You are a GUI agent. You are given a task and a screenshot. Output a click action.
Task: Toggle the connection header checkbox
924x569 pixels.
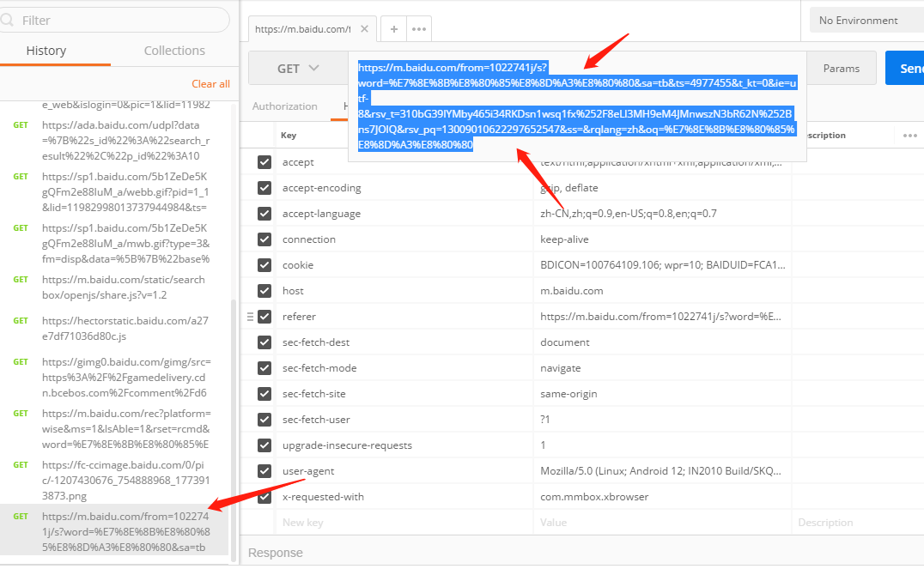[x=264, y=239]
